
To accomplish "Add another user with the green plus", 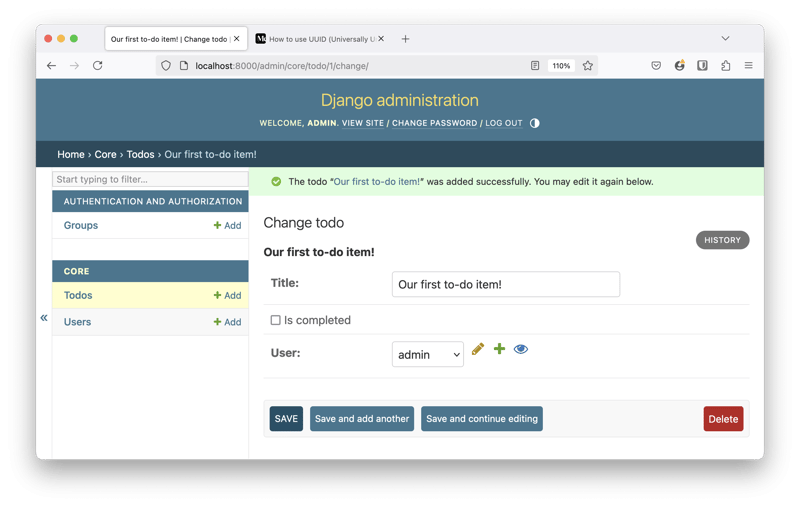I will point(499,349).
